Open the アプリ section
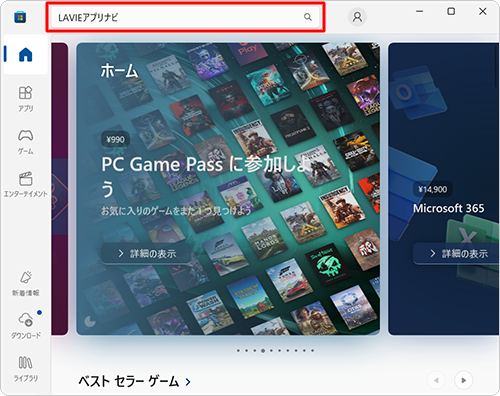Viewport: 500px width, 396px height. tap(26, 99)
